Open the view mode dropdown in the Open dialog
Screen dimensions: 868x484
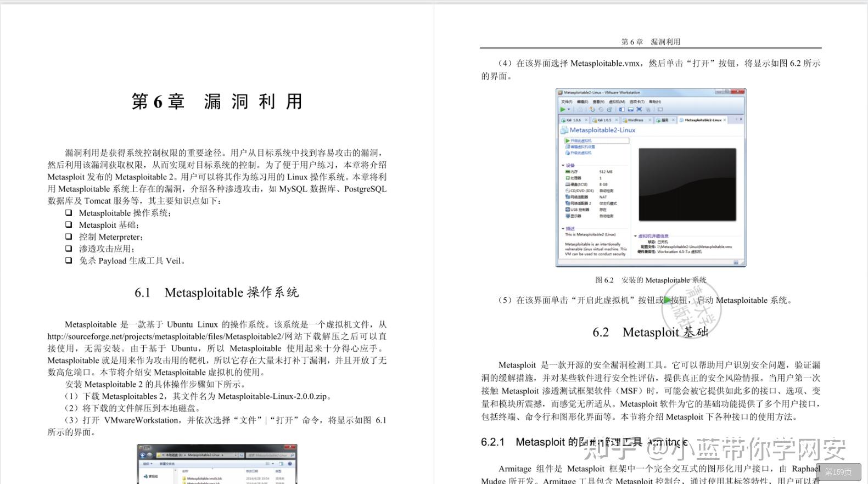(x=273, y=464)
